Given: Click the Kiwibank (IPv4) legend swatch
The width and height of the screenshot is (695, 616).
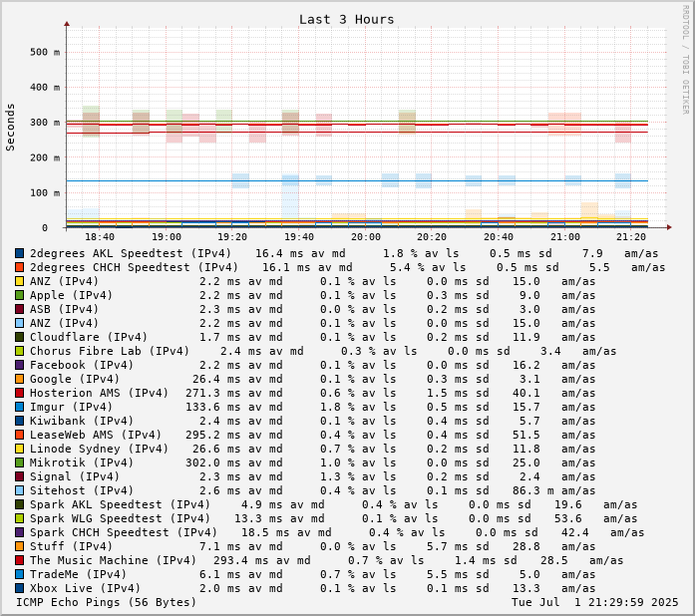Looking at the screenshot, I should pos(19,421).
